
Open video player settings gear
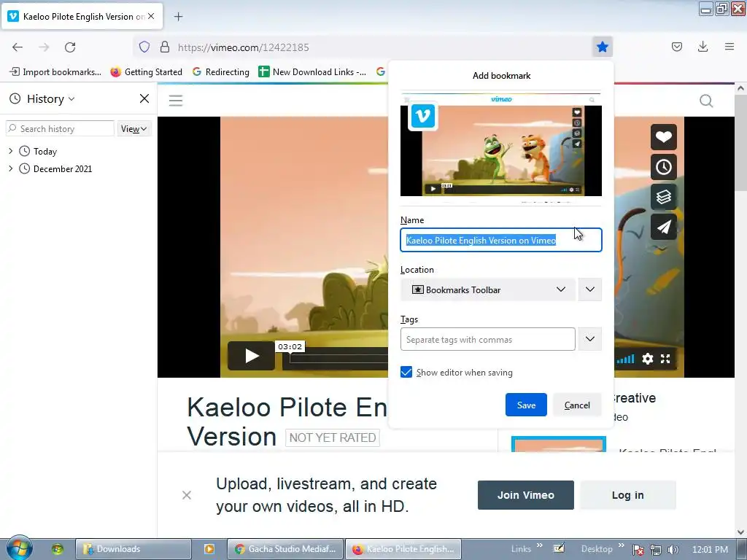648,359
